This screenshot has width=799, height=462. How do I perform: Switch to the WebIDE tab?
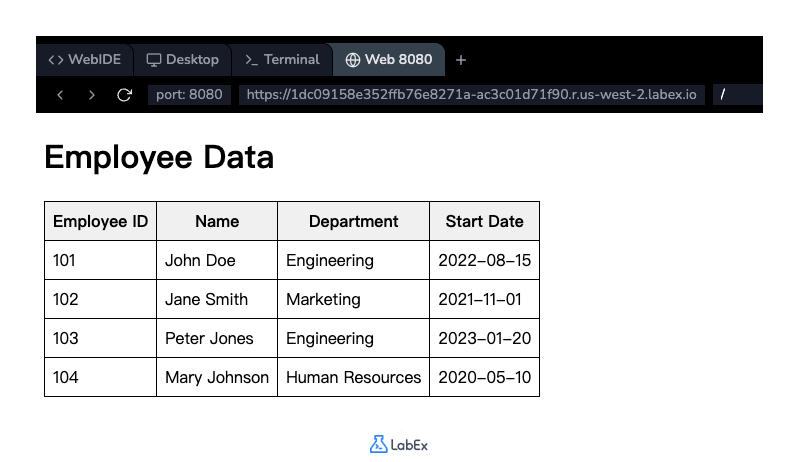click(85, 60)
